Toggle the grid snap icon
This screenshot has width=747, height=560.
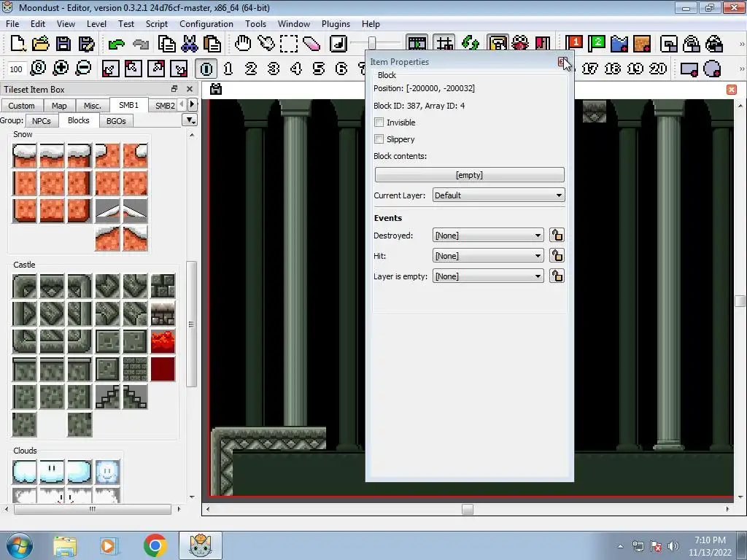444,44
